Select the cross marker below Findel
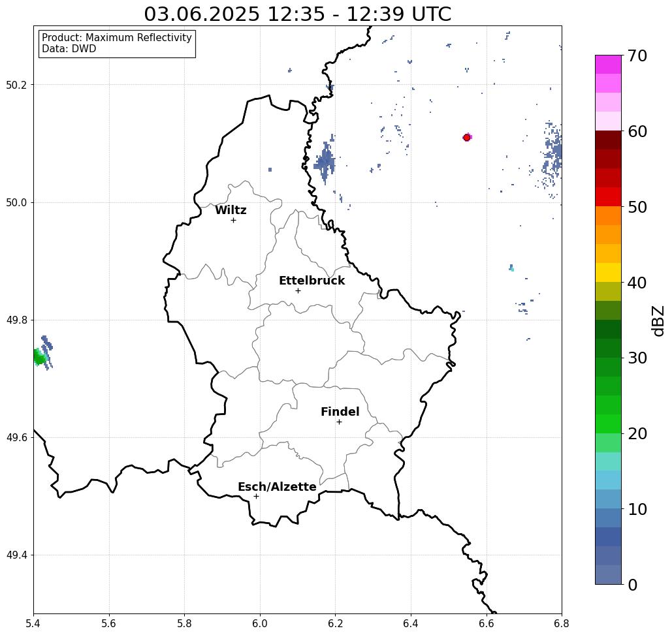The image size is (672, 635). (x=339, y=422)
